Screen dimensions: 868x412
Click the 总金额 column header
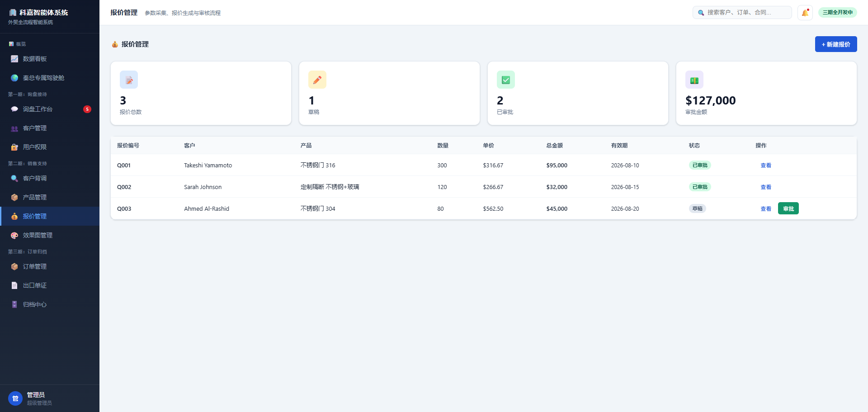click(x=555, y=146)
